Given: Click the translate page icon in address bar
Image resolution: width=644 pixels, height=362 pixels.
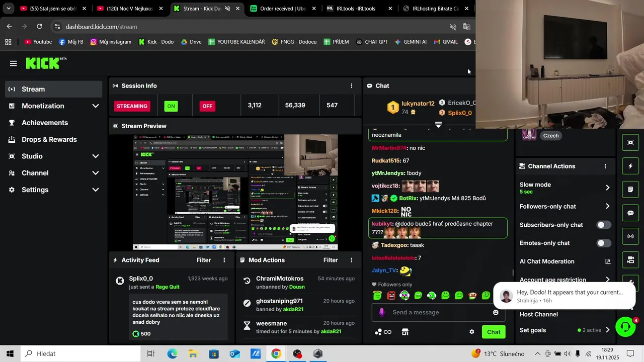Looking at the screenshot, I should (x=467, y=27).
